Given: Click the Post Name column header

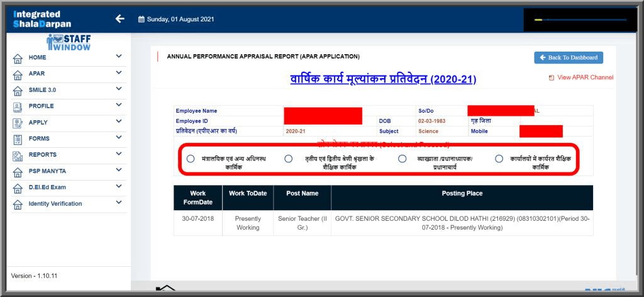Looking at the screenshot, I should 303,198.
